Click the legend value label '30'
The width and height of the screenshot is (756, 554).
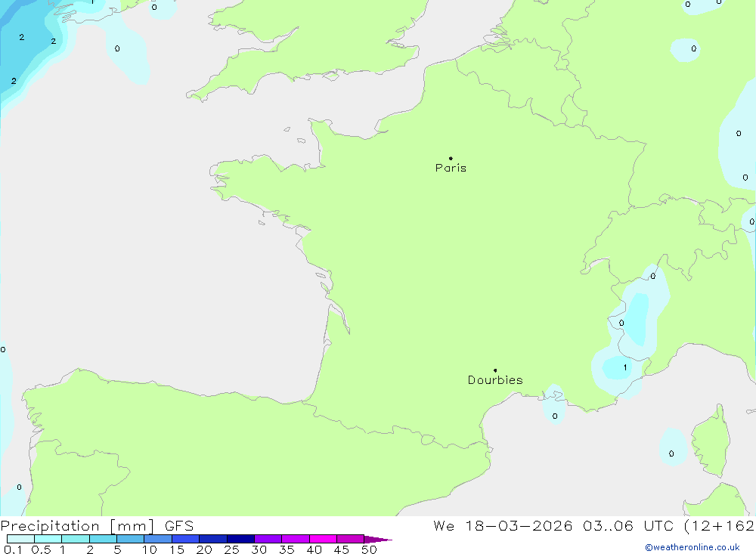click(259, 549)
